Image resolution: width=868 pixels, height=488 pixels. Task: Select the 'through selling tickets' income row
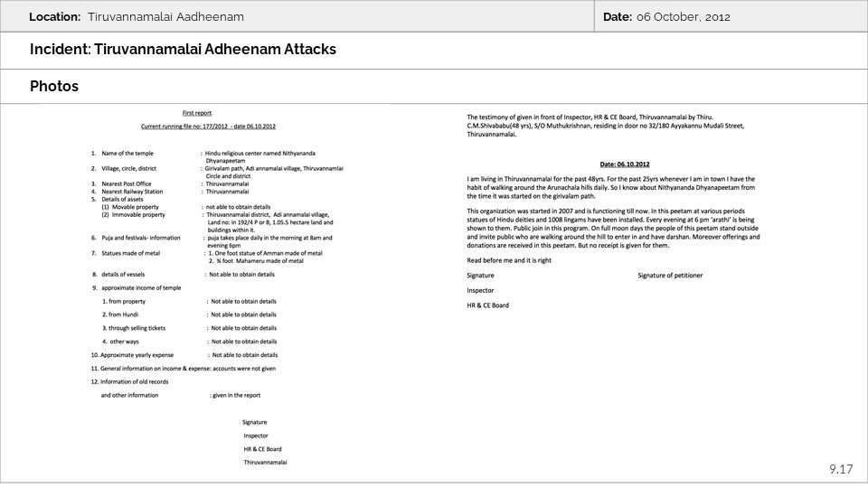[x=137, y=328]
